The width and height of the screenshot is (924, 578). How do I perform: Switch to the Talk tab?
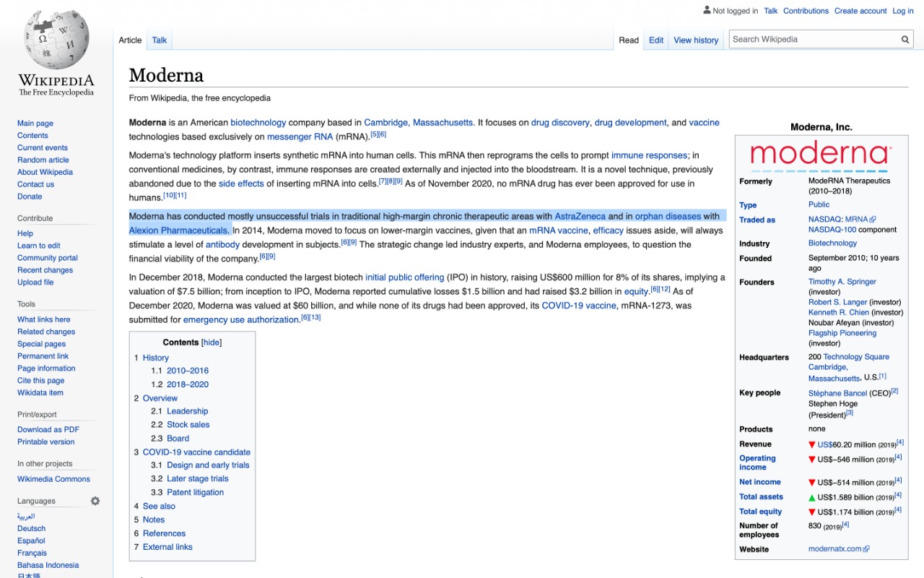pyautogui.click(x=160, y=40)
